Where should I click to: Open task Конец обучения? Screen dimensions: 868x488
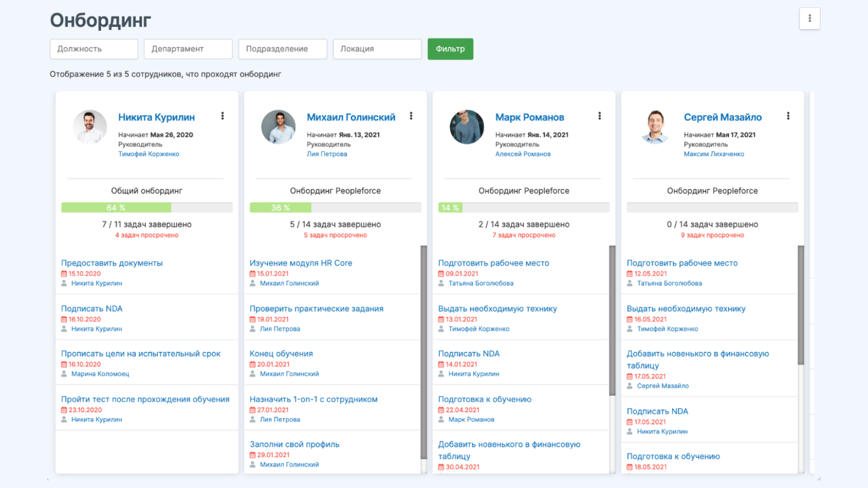(281, 354)
